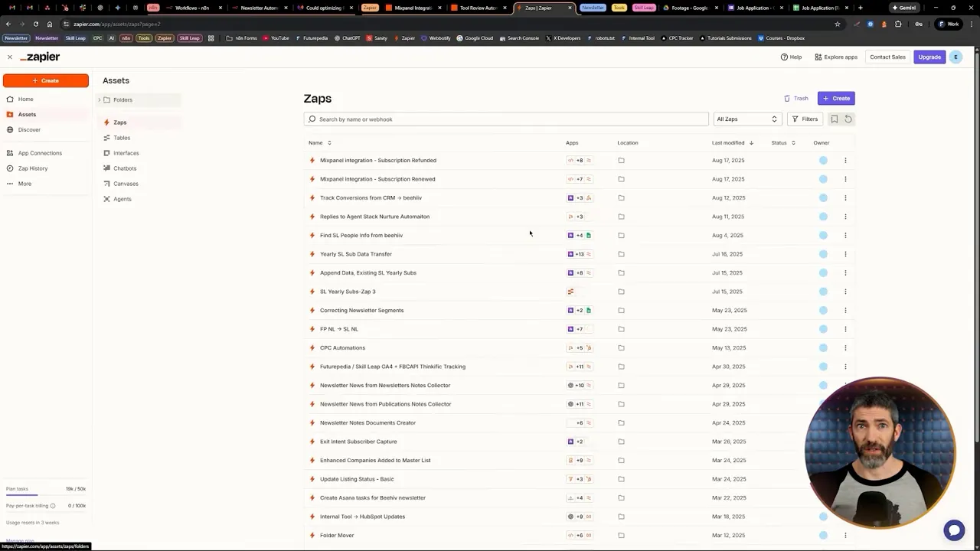
Task: Select Chatbots in Assets menu
Action: pos(125,168)
